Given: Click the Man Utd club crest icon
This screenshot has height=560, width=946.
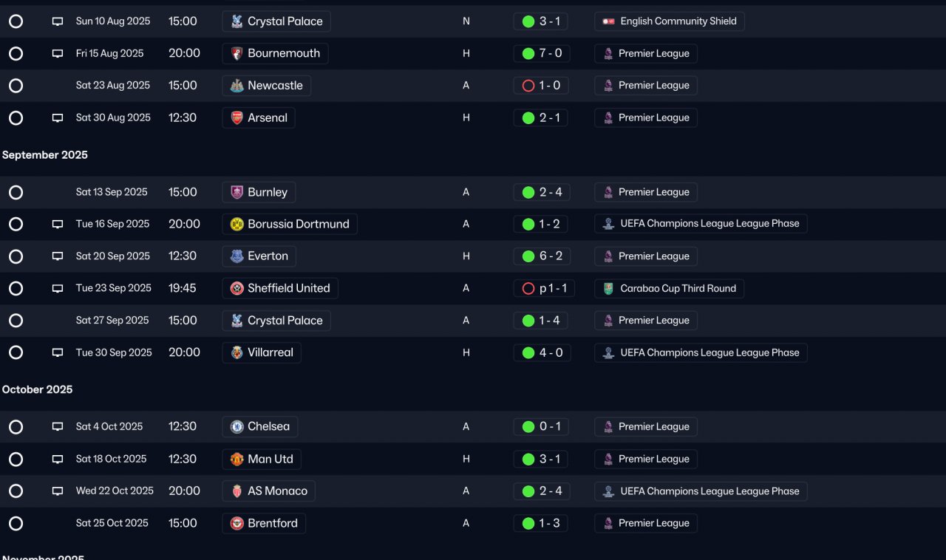Looking at the screenshot, I should 236,459.
